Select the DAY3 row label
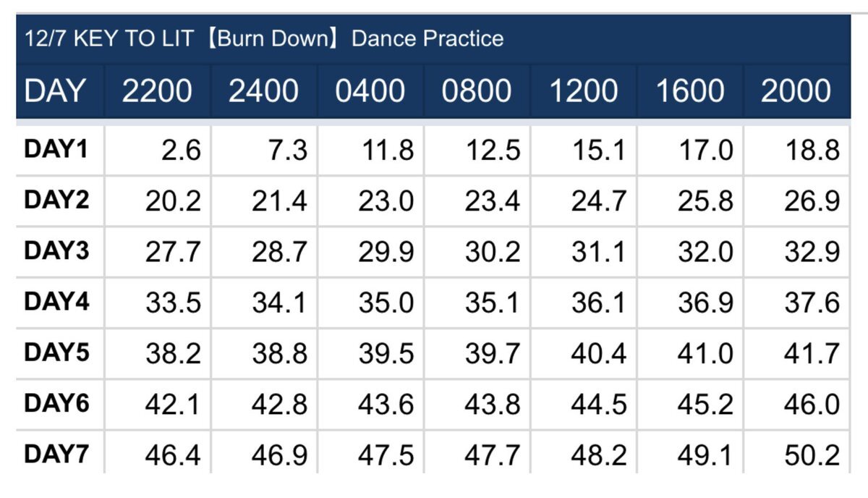The height and width of the screenshot is (498, 868). point(57,250)
